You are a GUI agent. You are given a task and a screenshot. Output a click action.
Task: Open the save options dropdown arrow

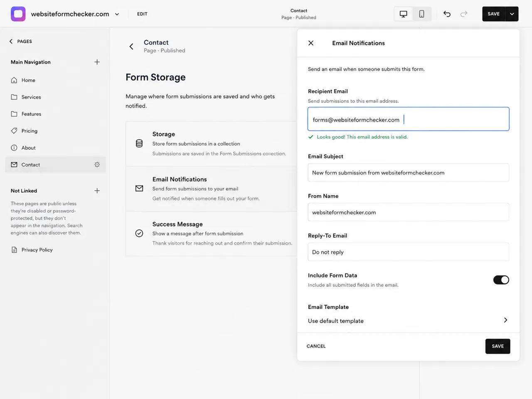point(512,14)
